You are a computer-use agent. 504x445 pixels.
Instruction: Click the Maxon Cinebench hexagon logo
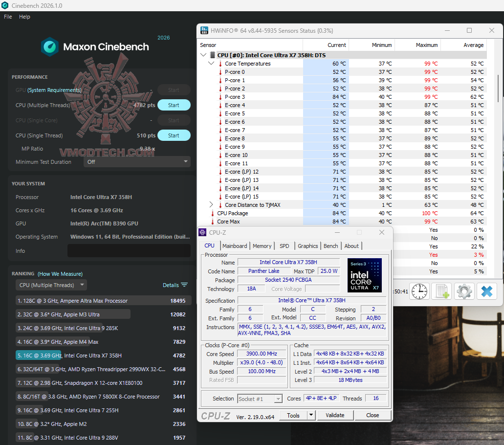point(50,47)
